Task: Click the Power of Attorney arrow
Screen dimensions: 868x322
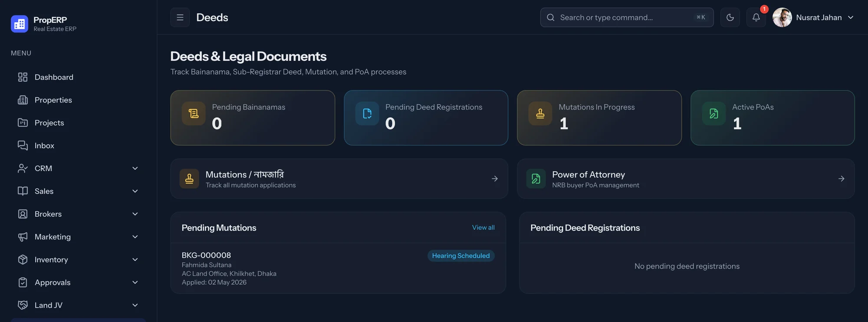Action: tap(841, 179)
